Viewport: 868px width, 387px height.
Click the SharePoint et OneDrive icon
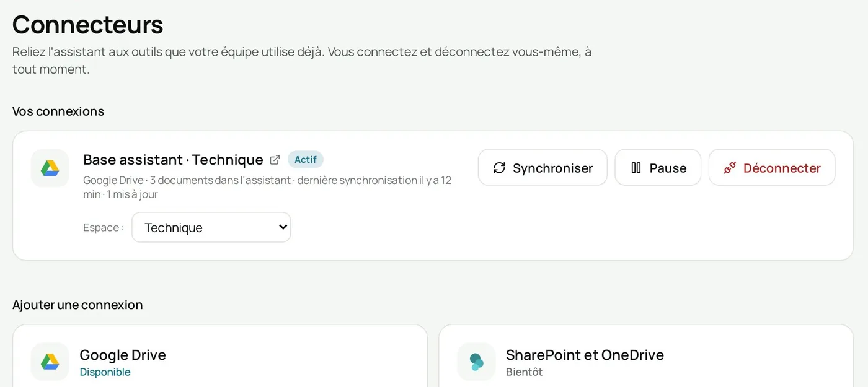pos(476,362)
